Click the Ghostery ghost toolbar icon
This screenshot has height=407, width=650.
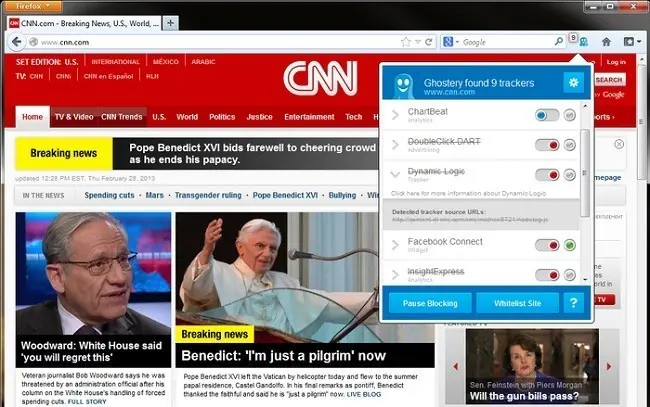pos(584,41)
